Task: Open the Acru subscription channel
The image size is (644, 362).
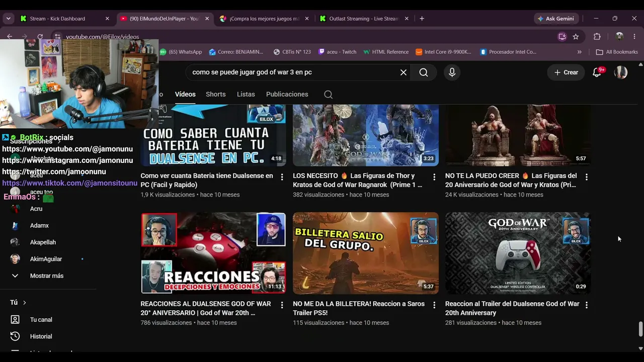Action: click(36, 209)
